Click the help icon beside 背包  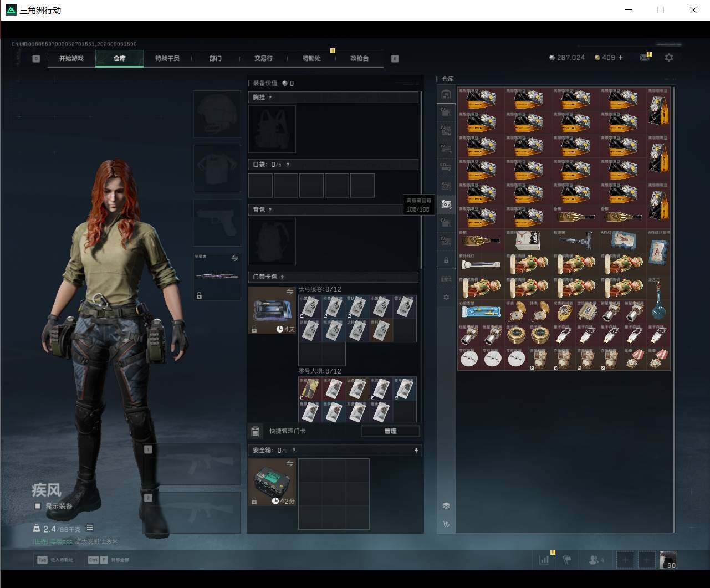(270, 210)
